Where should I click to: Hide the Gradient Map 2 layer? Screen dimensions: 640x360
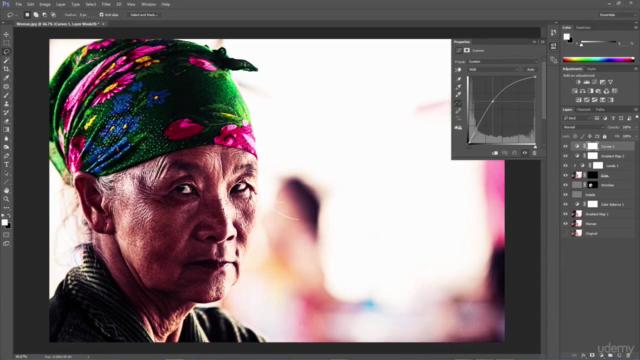tap(566, 156)
